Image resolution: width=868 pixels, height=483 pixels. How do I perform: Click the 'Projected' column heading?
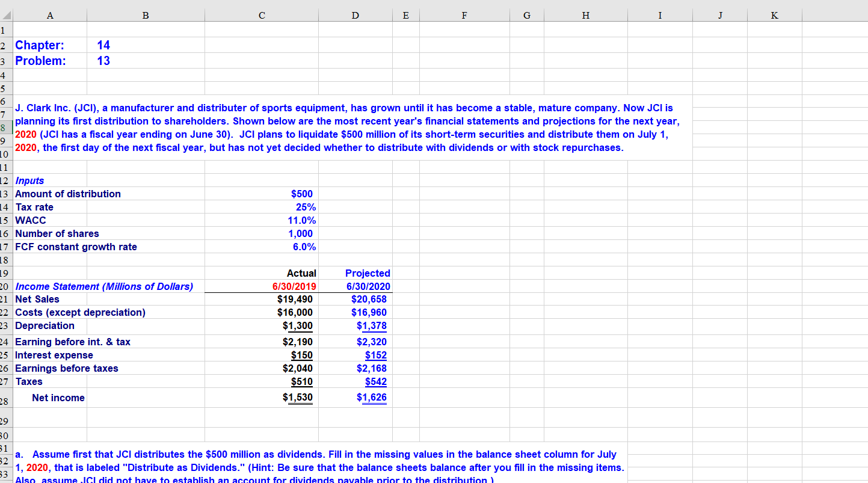click(x=368, y=273)
